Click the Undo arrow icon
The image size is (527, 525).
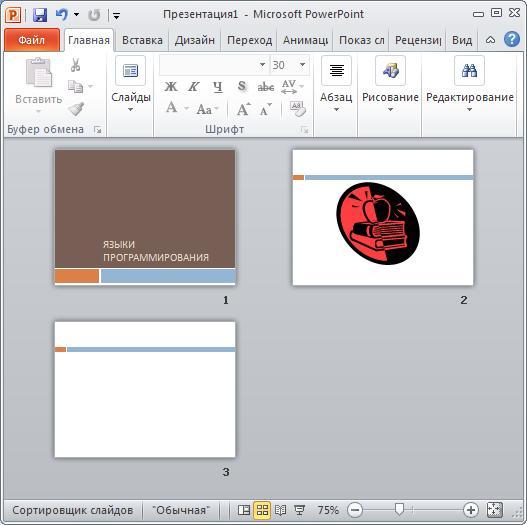coord(62,15)
